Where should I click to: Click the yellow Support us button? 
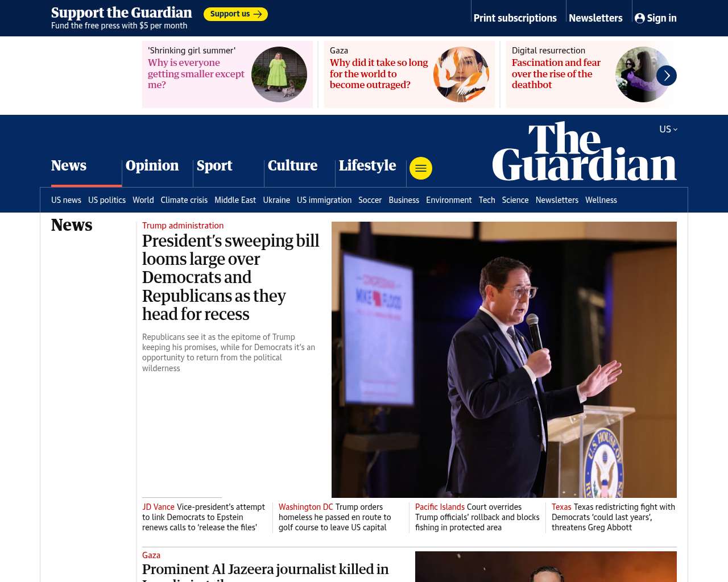tap(235, 14)
